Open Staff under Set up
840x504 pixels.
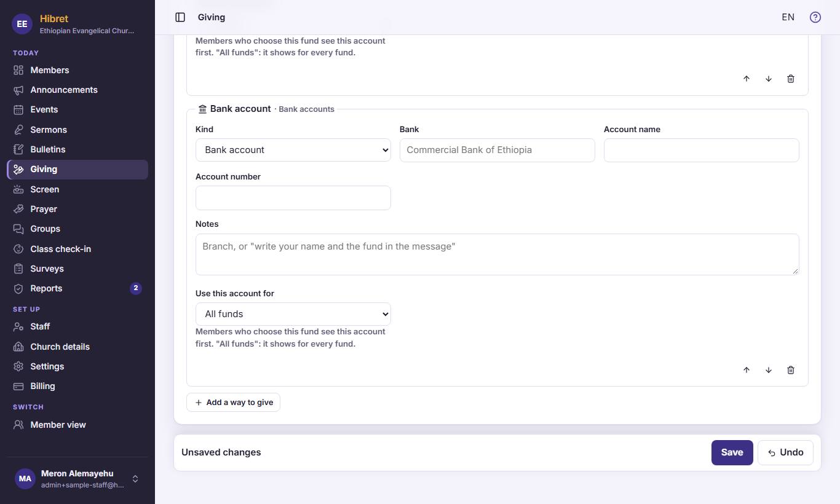point(77,326)
